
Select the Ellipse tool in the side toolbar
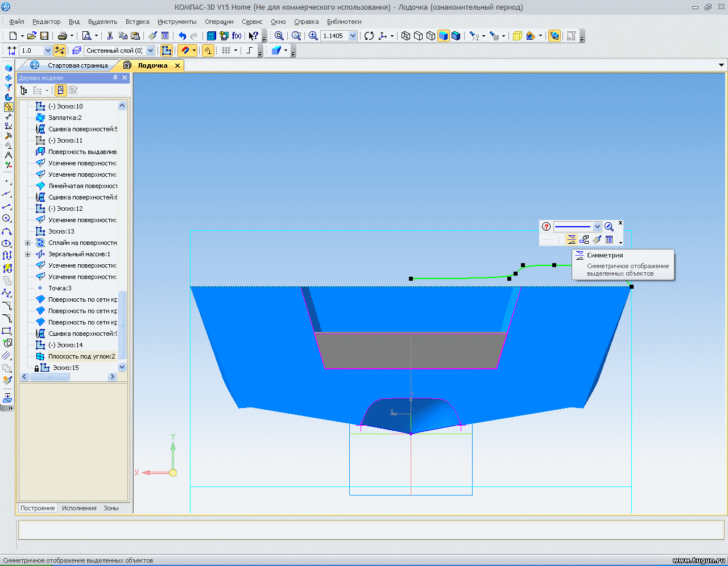point(7,243)
